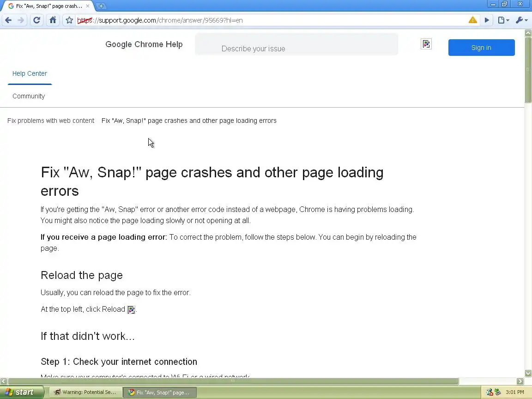The image size is (532, 399).
Task: Open the 'Fix problems with web content' breadcrumb
Action: pyautogui.click(x=51, y=121)
